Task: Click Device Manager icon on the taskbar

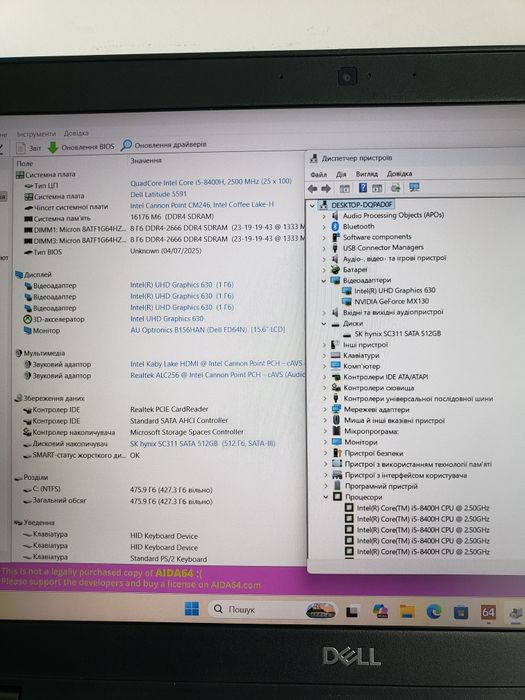Action: [x=516, y=613]
